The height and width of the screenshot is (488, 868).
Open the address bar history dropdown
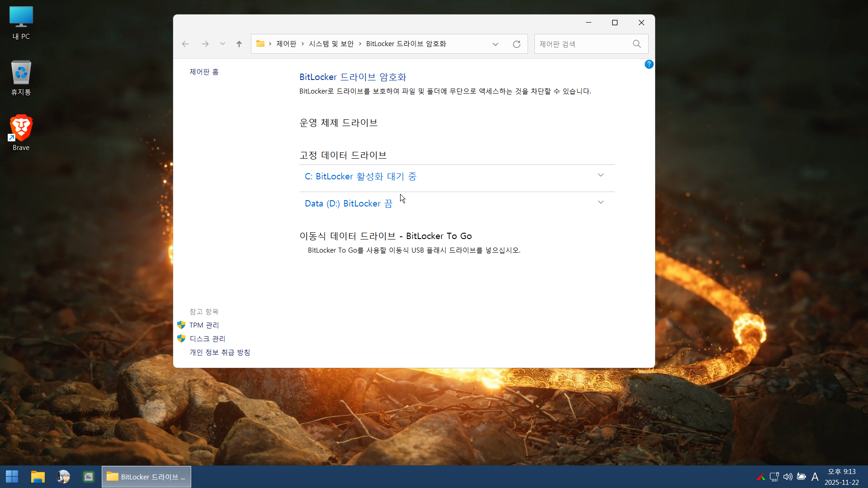(x=495, y=44)
